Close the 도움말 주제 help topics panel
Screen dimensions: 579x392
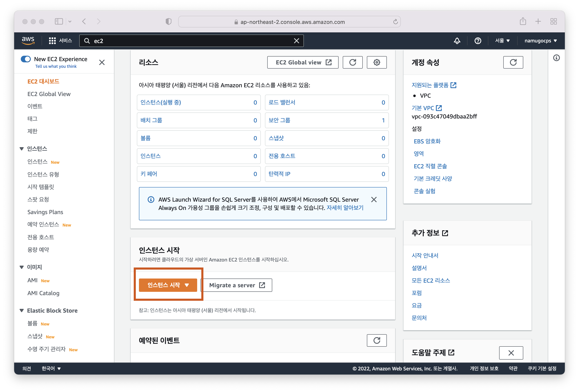point(511,353)
